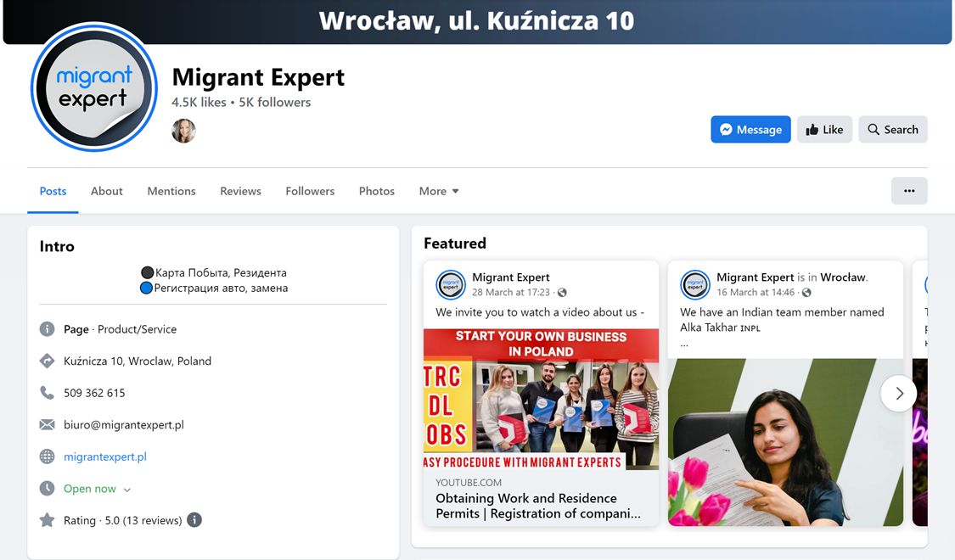
Task: Send a message via the Message button
Action: tap(750, 130)
